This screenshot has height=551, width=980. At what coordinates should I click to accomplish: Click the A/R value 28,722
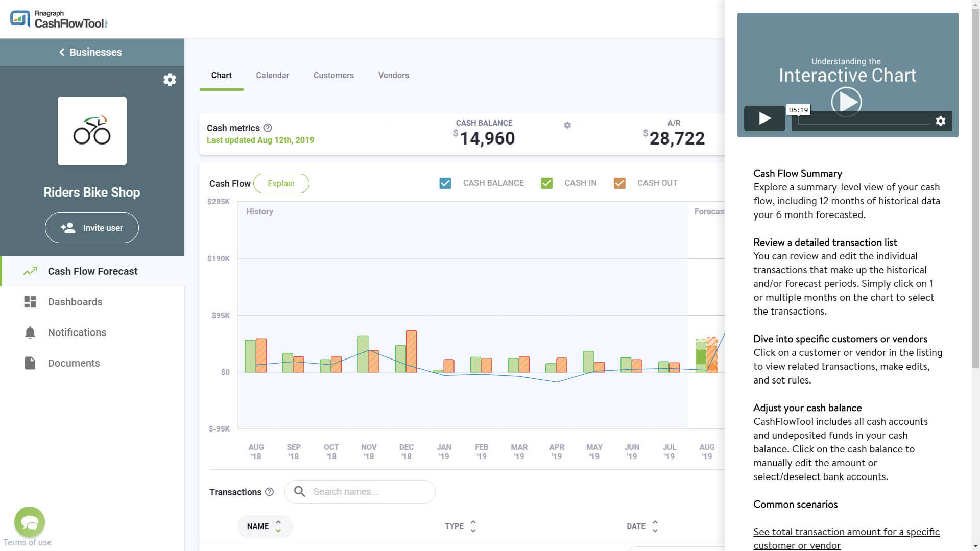677,138
